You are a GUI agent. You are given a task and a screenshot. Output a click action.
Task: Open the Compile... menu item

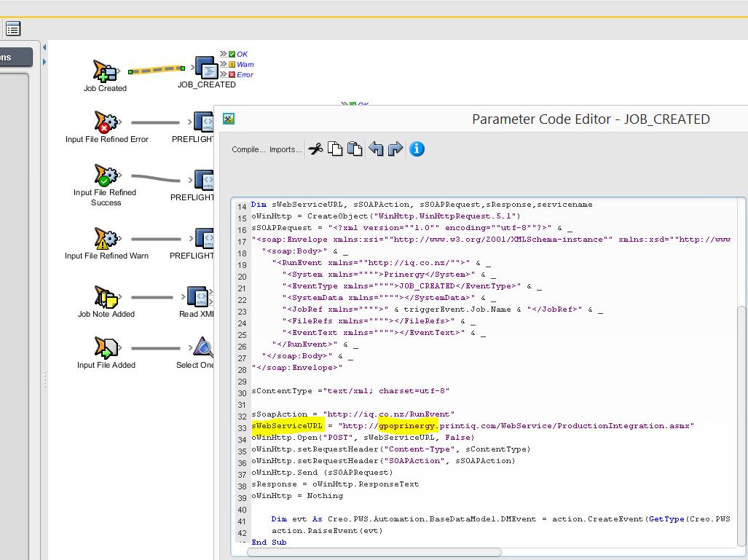pyautogui.click(x=248, y=150)
